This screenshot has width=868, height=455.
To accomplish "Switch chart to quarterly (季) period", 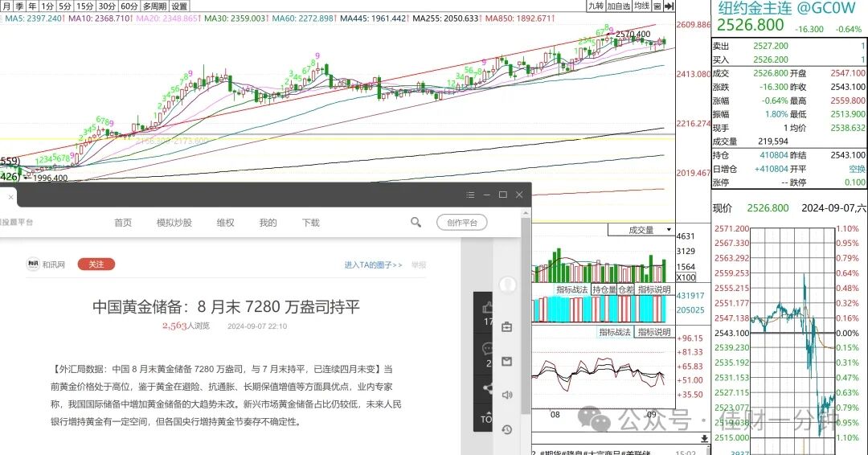I will tap(19, 6).
